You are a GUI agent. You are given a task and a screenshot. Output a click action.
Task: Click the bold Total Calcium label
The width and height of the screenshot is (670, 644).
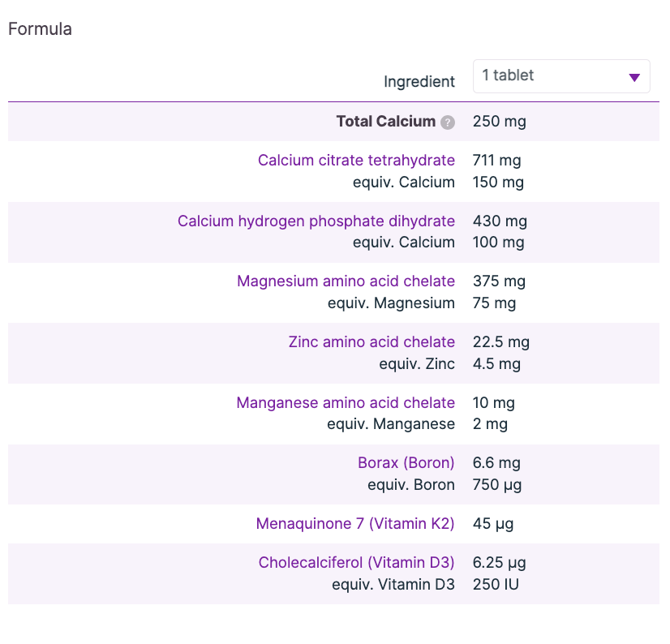pos(386,122)
